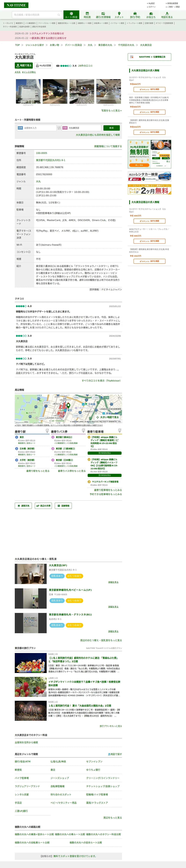The height and width of the screenshot is (868, 186).
Task: Click the green 検索 route search button
Action: click(x=111, y=128)
